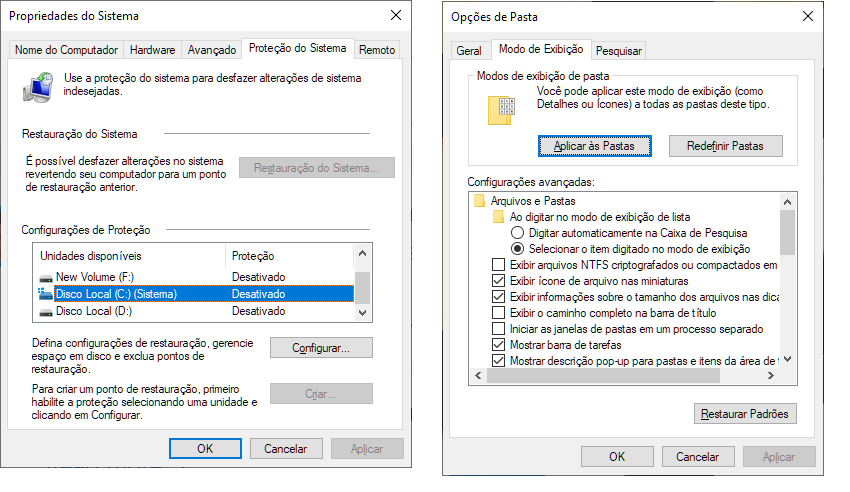850x492 pixels.
Task: Click the Arquivos e Pastas folder icon
Action: 479,201
